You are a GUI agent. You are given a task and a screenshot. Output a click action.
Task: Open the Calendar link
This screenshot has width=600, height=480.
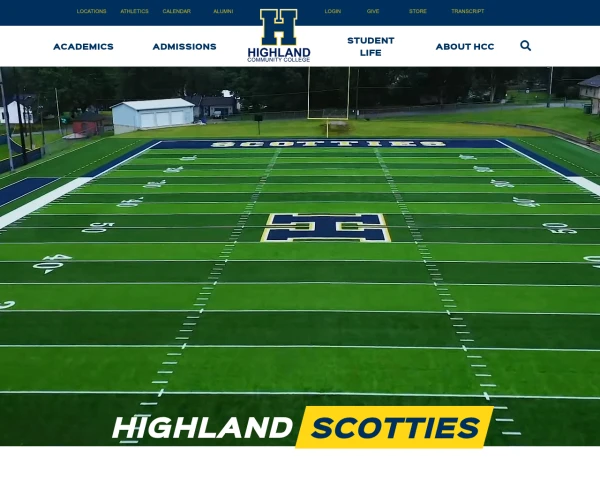176,11
